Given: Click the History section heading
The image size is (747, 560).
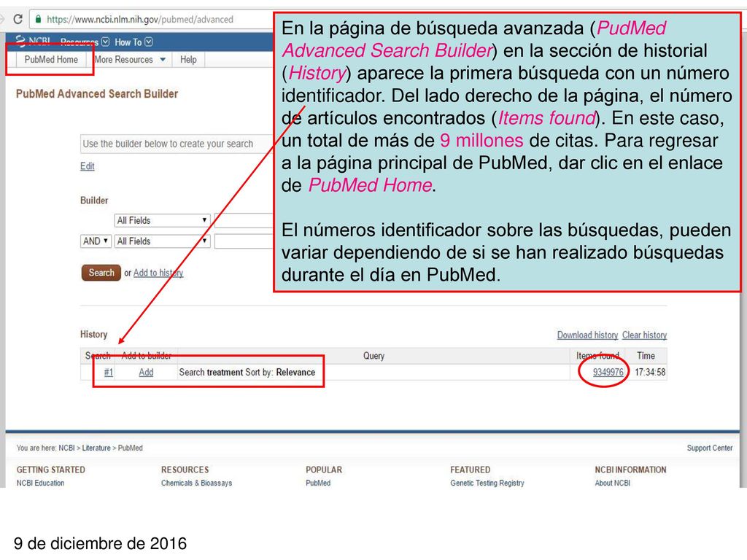Looking at the screenshot, I should point(94,334).
